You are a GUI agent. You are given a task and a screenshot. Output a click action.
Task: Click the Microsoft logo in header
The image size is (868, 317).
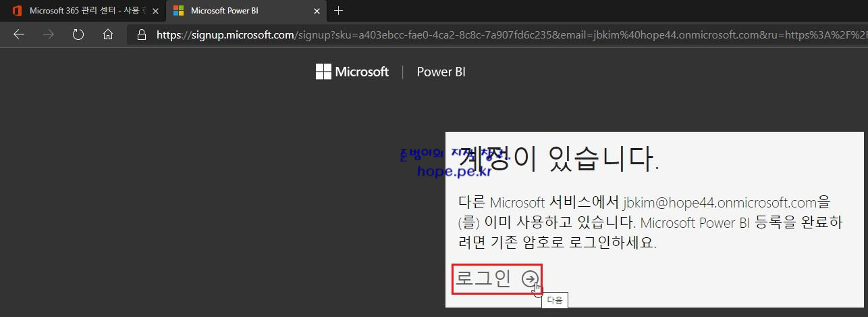[x=352, y=72]
